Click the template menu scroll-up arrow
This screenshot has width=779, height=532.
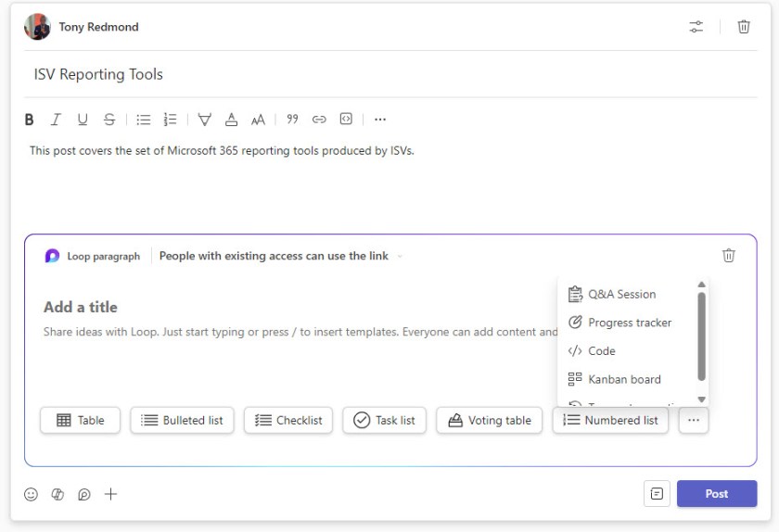(x=701, y=285)
